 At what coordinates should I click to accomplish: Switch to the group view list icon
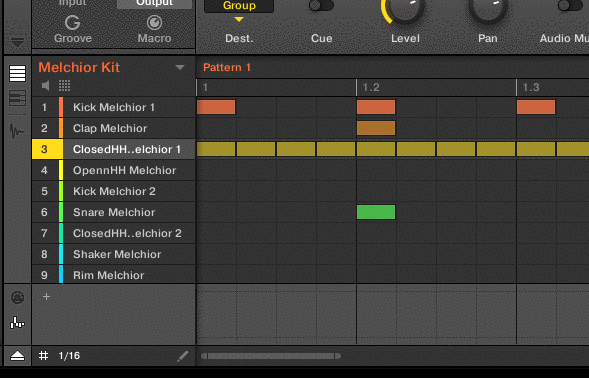(x=17, y=74)
